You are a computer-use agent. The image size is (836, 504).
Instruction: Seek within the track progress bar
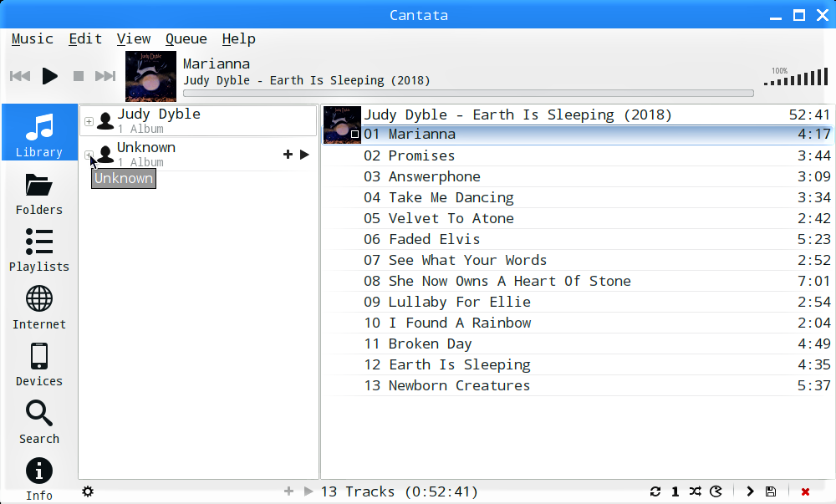tap(468, 94)
